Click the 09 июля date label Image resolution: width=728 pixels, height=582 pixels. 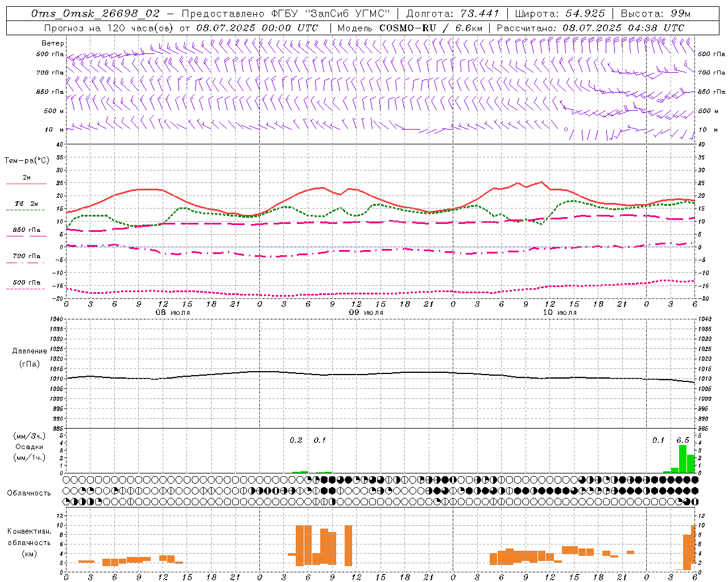(366, 313)
